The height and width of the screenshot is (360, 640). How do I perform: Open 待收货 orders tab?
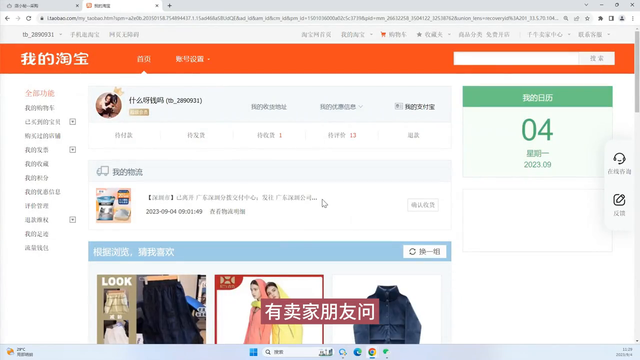[269, 135]
